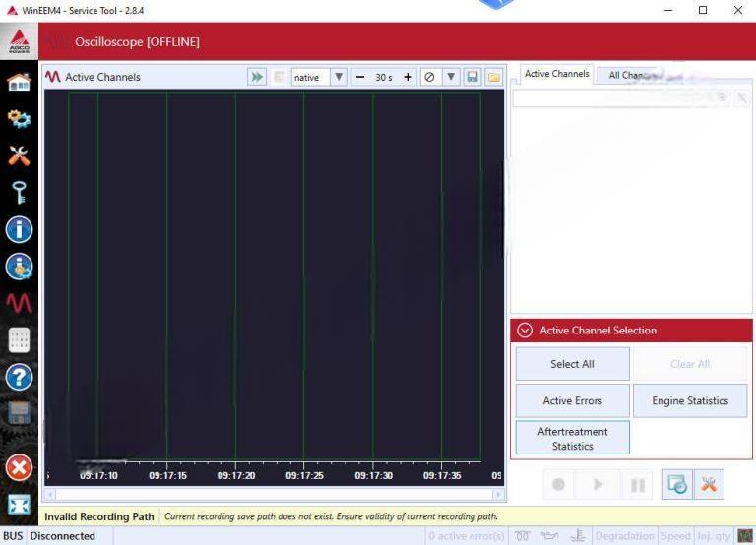Open the gears settings sidebar icon
Viewport: 756px width, 545px height.
(x=19, y=119)
